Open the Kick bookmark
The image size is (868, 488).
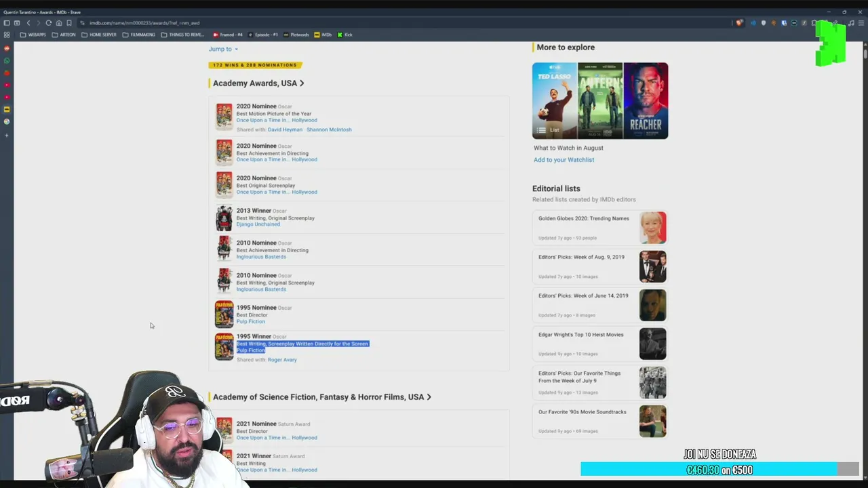tap(345, 35)
